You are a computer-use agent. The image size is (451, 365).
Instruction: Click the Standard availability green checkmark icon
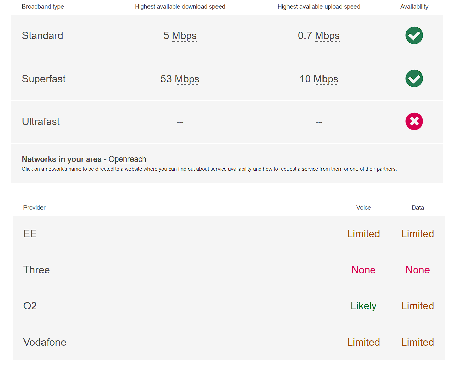coord(414,35)
